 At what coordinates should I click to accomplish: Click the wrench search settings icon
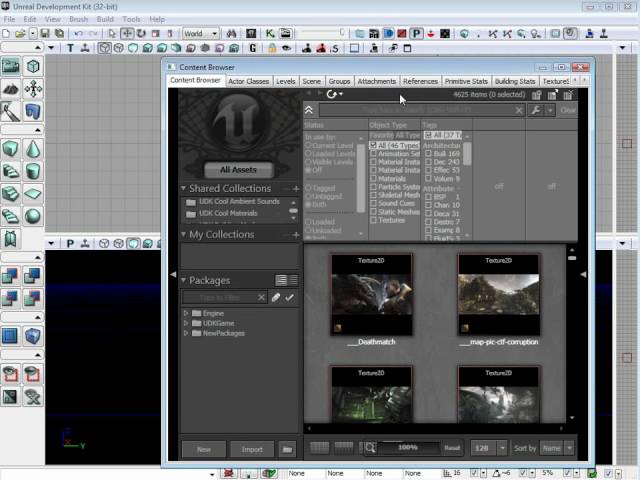(536, 110)
